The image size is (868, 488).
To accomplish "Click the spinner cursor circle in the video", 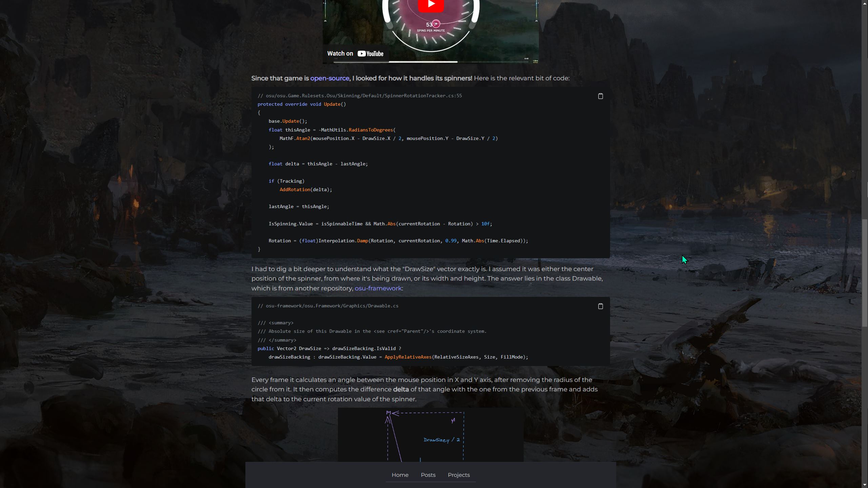I will [x=436, y=24].
